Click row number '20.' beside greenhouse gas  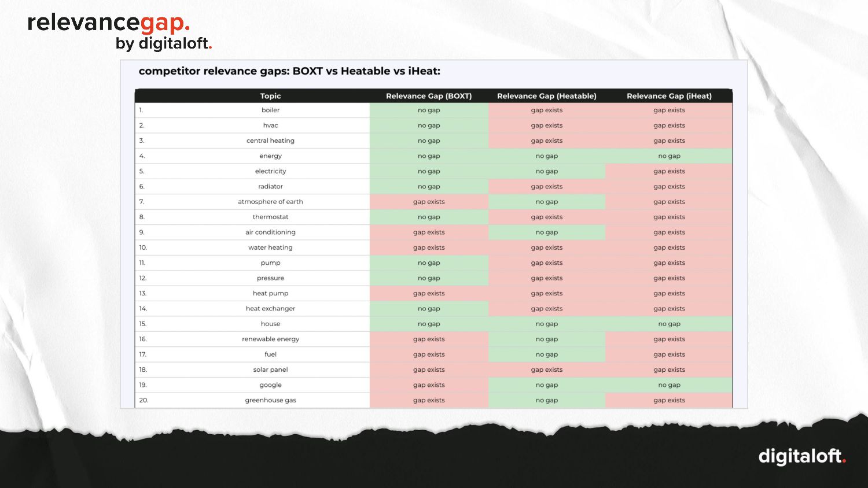(144, 400)
